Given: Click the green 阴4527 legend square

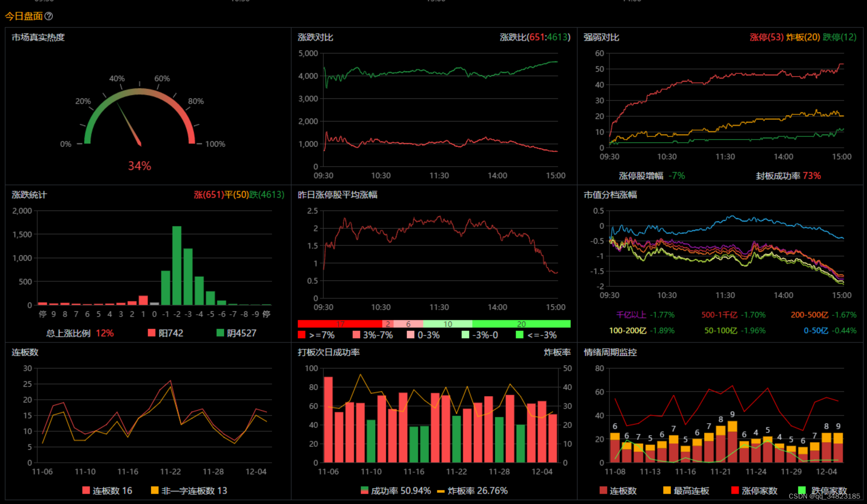Looking at the screenshot, I should [x=220, y=333].
